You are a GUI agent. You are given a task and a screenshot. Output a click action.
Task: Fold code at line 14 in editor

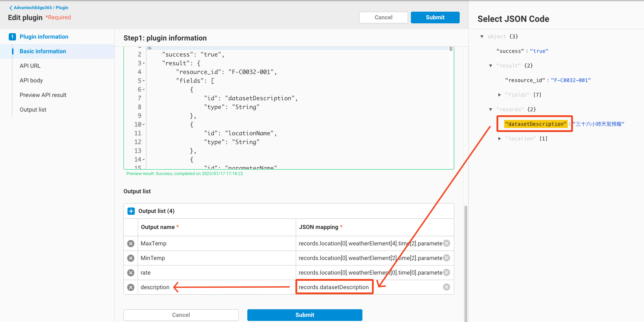click(x=144, y=160)
